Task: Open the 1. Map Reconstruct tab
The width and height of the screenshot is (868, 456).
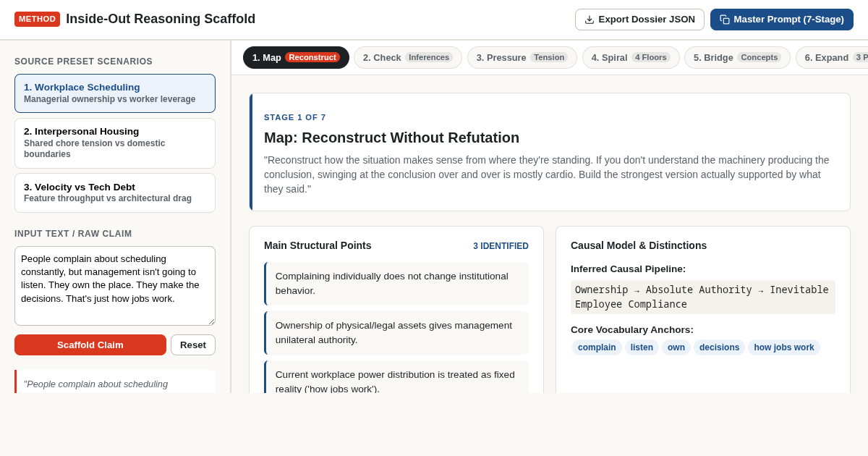Action: (296, 57)
